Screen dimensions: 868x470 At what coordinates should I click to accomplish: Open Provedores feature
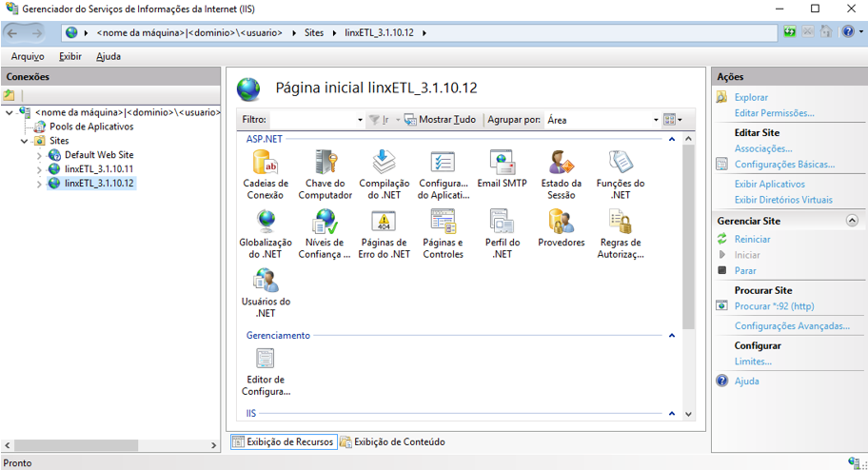click(562, 228)
